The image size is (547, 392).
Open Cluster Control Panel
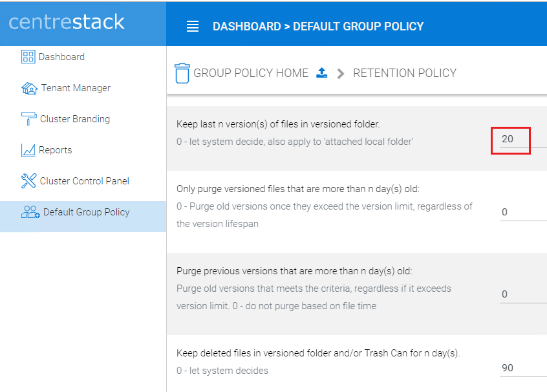[x=83, y=181]
